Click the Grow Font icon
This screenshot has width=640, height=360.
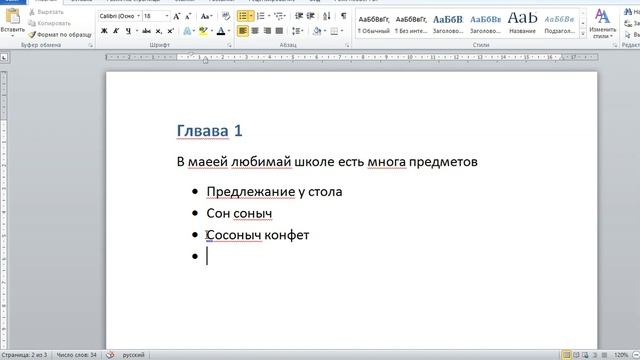[177, 16]
